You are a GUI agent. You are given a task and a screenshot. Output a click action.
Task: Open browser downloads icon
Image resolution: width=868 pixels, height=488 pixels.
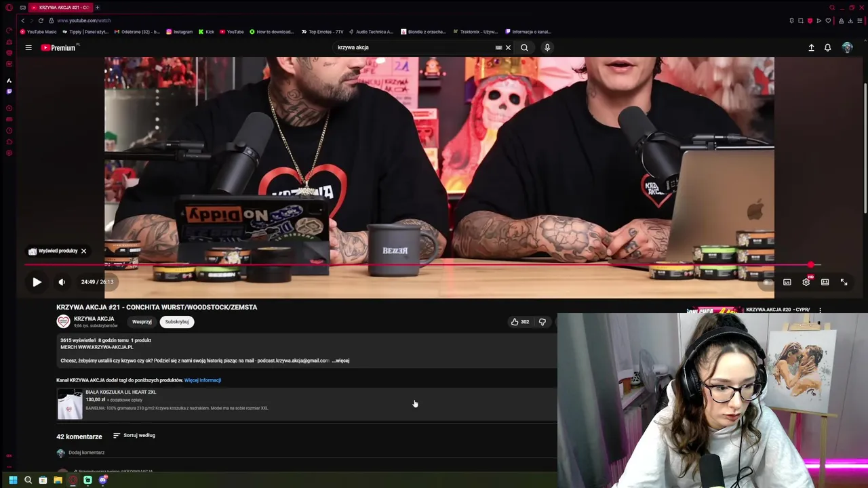click(x=850, y=21)
